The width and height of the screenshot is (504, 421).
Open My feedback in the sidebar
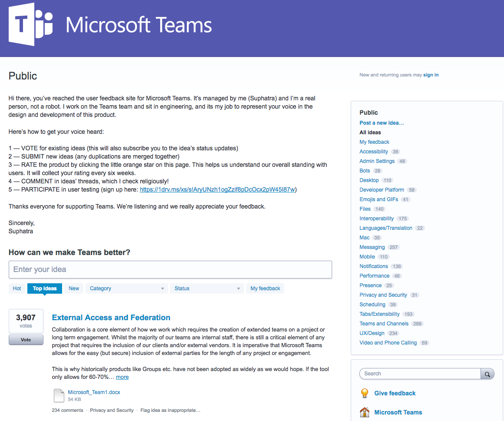(x=374, y=142)
